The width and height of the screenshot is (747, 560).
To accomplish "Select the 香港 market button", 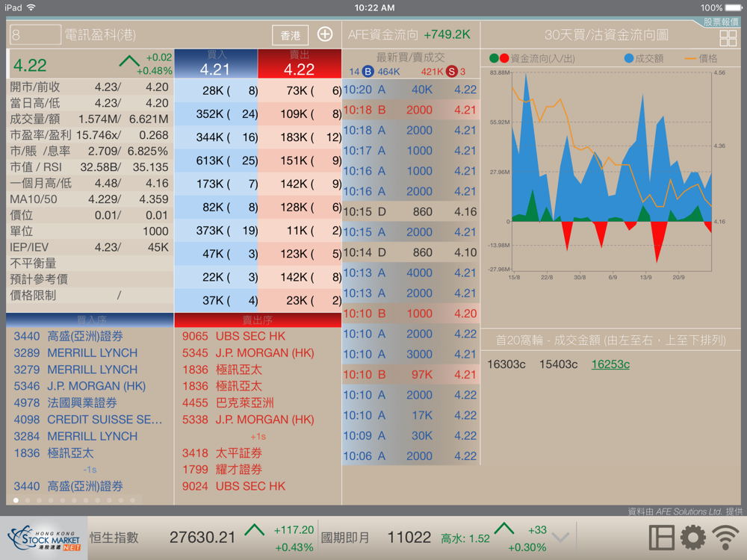I will point(290,35).
